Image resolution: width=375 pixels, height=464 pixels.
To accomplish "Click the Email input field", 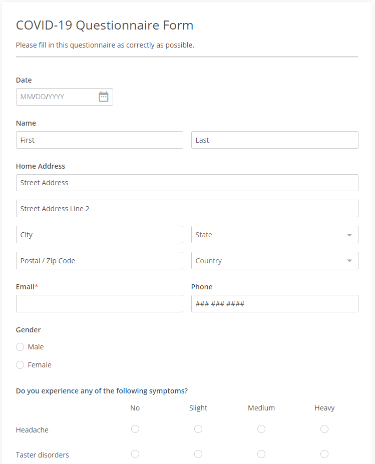I will click(x=99, y=304).
